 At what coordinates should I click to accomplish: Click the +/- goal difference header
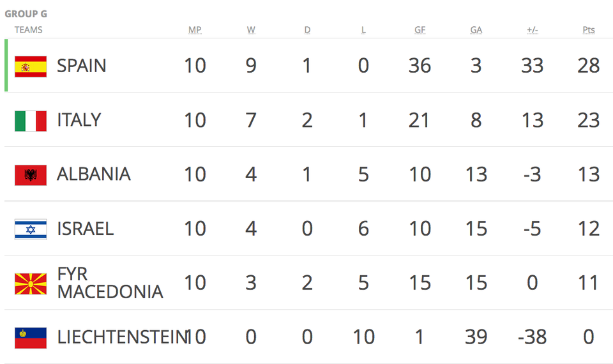pyautogui.click(x=532, y=30)
